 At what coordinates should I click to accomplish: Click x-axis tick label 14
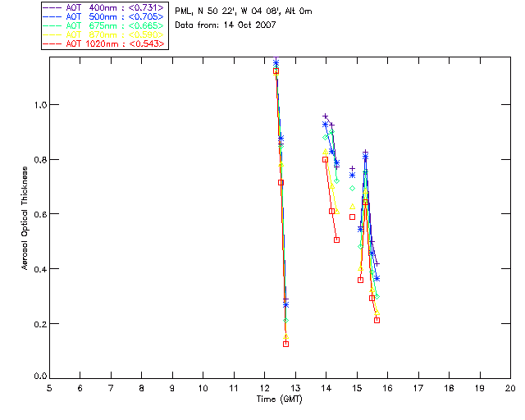pyautogui.click(x=326, y=388)
